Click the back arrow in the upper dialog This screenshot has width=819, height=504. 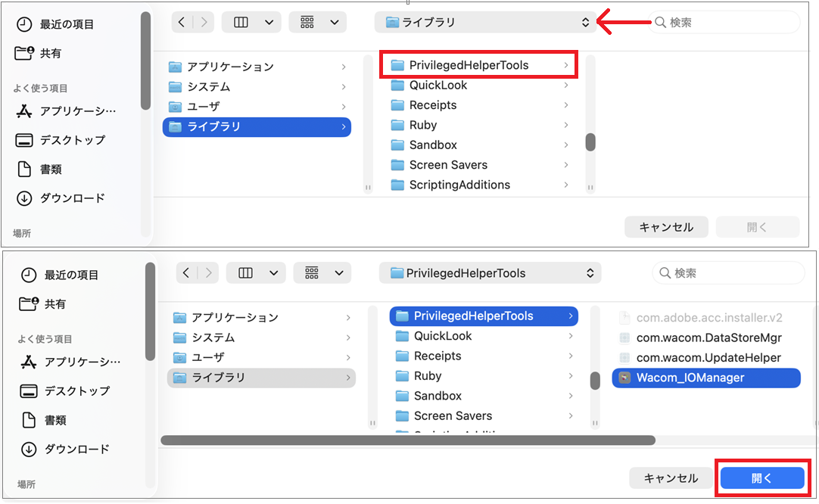[181, 23]
